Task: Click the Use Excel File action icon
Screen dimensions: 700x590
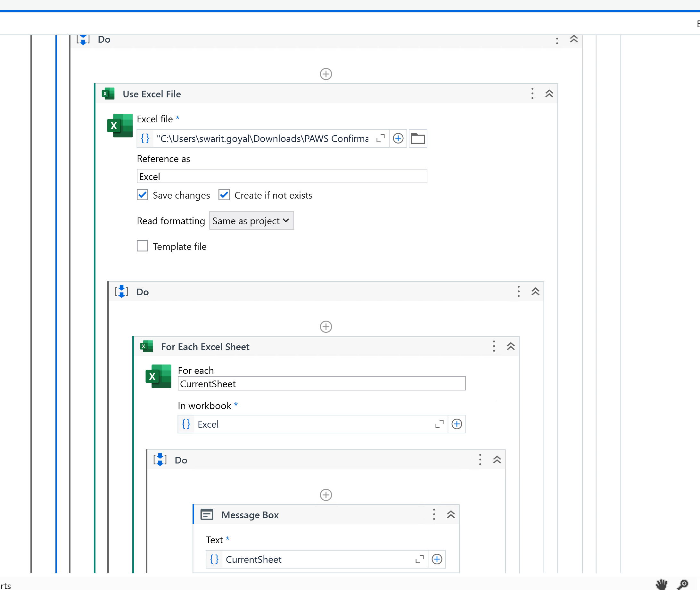Action: click(x=107, y=94)
